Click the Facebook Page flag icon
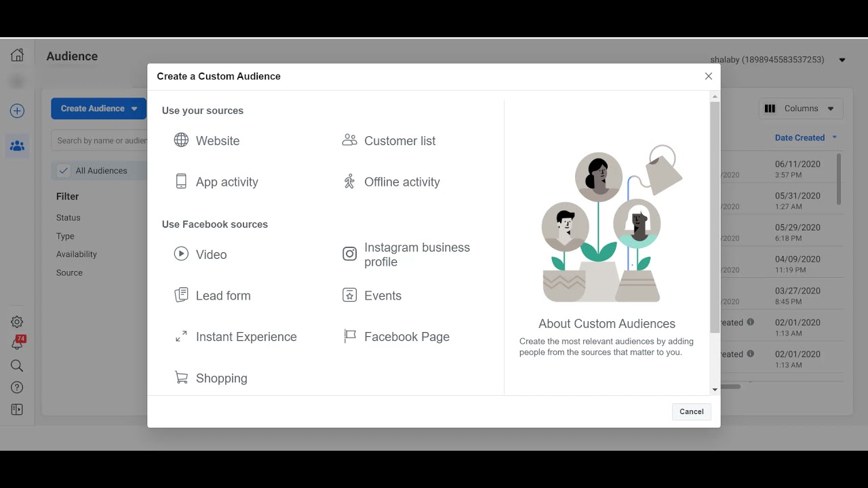The height and width of the screenshot is (488, 868). [x=349, y=336]
